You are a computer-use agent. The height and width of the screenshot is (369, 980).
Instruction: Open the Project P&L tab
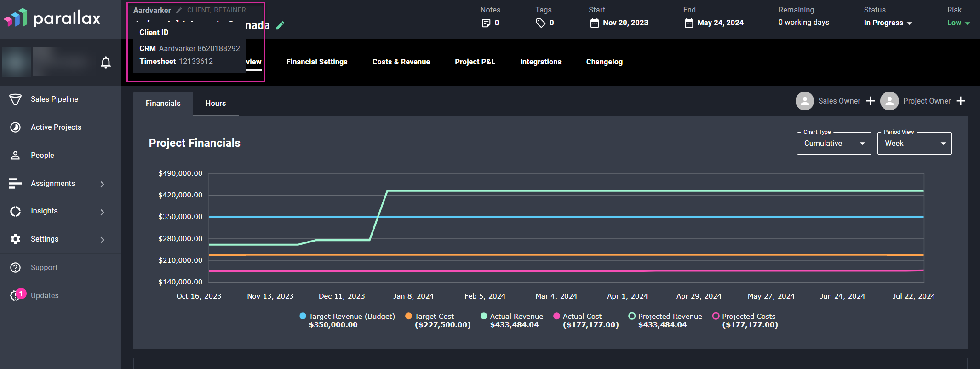pos(475,62)
